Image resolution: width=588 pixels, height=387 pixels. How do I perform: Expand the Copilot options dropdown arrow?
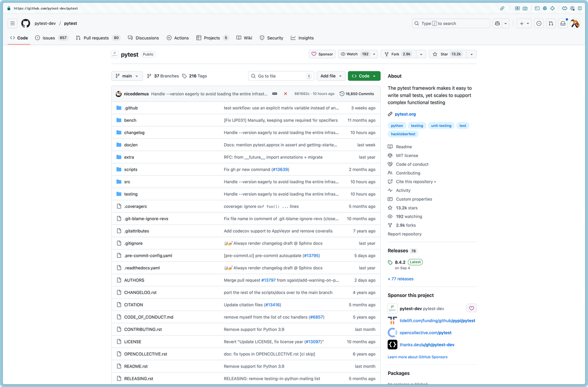click(x=506, y=23)
